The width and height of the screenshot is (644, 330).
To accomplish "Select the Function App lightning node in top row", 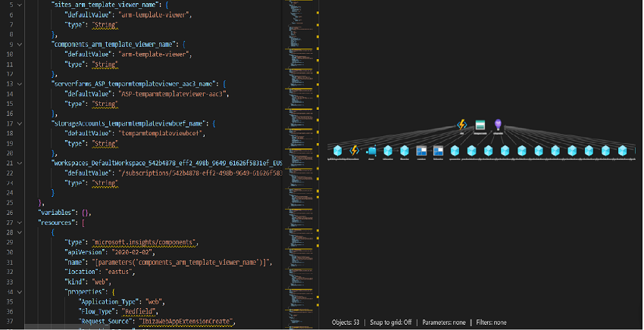I will 462,125.
